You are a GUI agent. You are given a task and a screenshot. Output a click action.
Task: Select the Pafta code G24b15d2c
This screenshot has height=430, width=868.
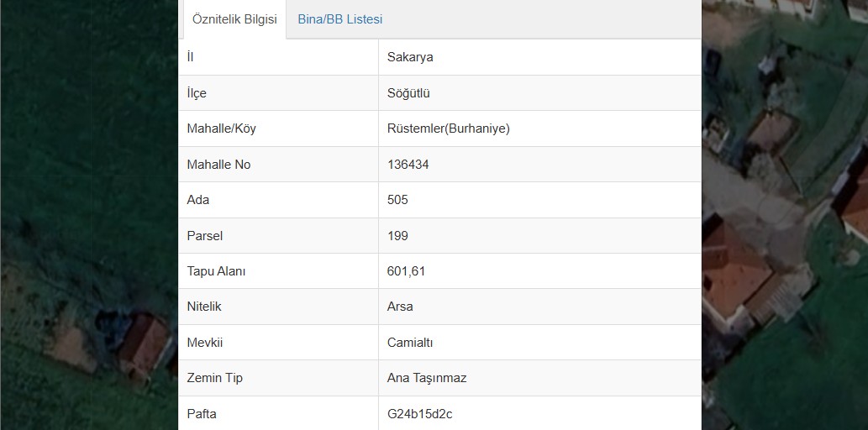tap(420, 413)
